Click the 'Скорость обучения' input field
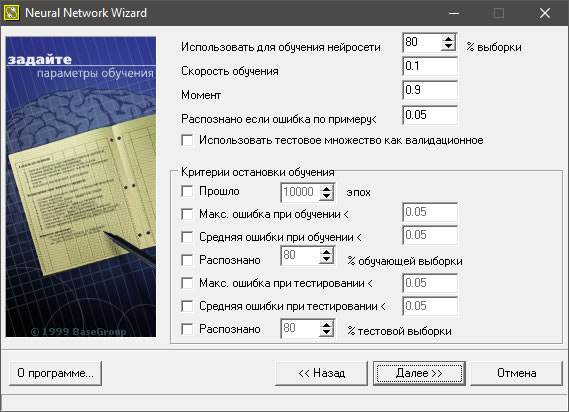 pyautogui.click(x=430, y=66)
